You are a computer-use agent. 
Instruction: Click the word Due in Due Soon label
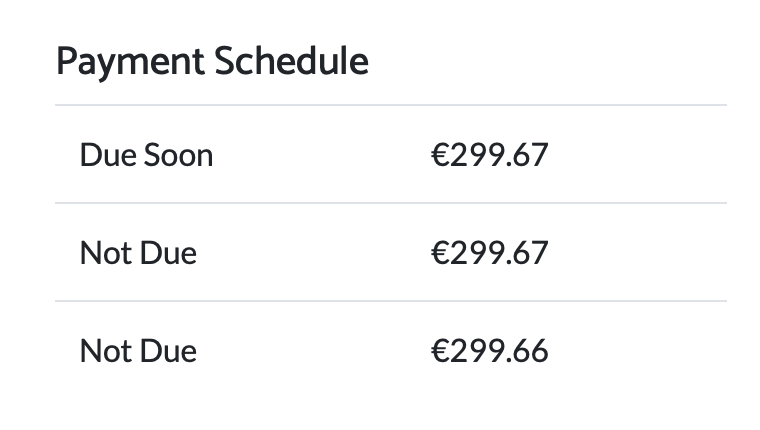[108, 155]
